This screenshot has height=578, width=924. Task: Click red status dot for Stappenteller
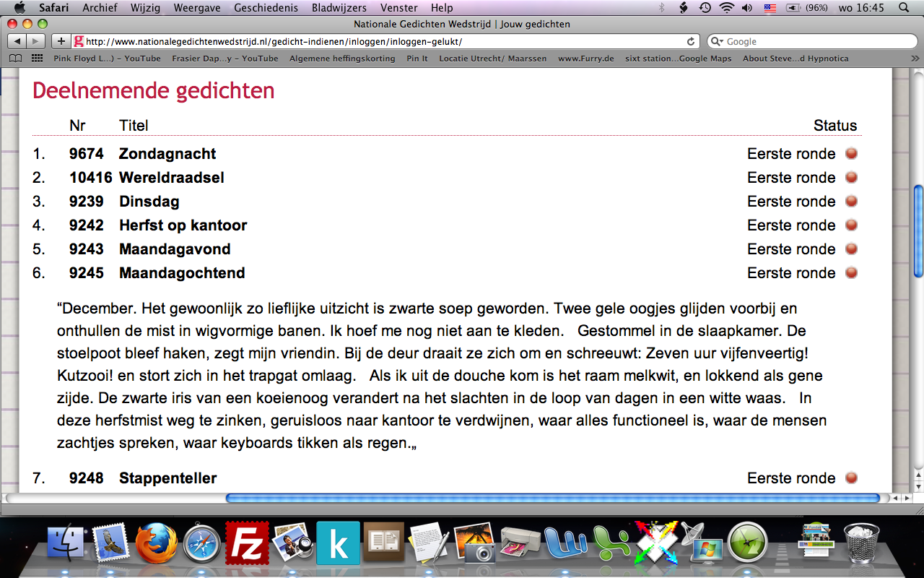(851, 478)
